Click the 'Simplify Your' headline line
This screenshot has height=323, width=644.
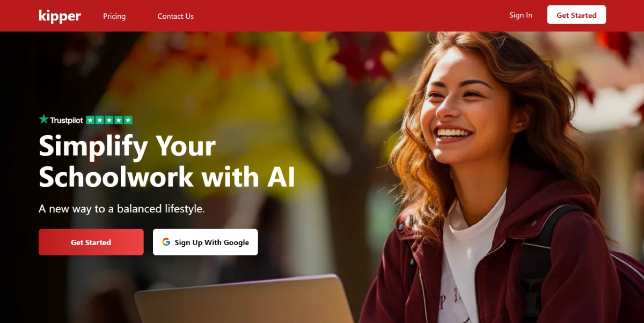(x=127, y=146)
